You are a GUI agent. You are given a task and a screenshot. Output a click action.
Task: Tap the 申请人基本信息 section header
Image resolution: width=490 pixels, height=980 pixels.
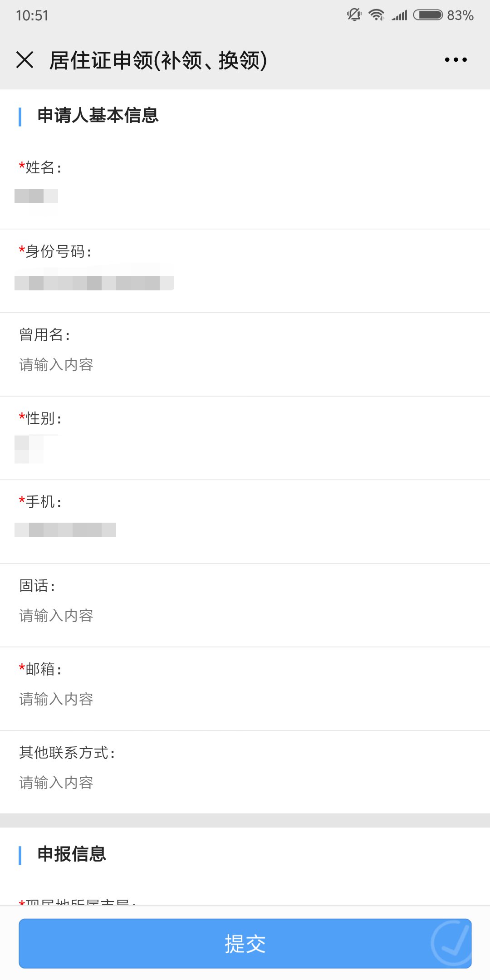[x=98, y=116]
